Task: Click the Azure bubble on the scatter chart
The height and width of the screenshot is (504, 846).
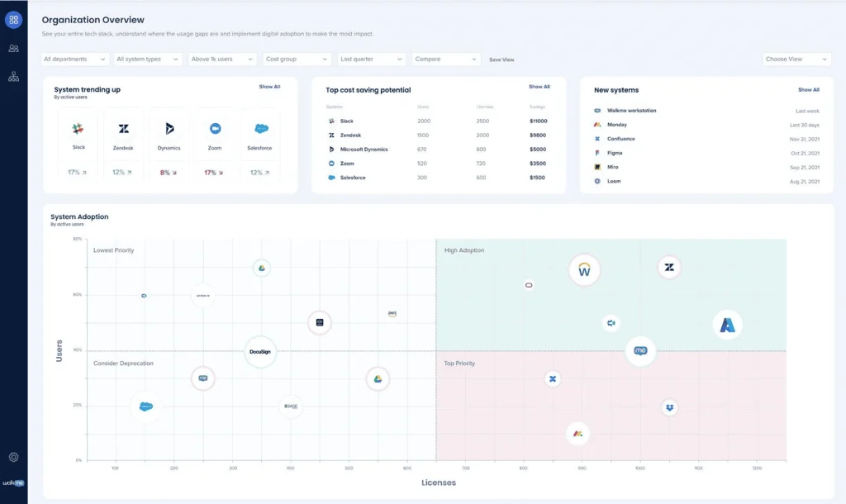Action: tap(727, 325)
